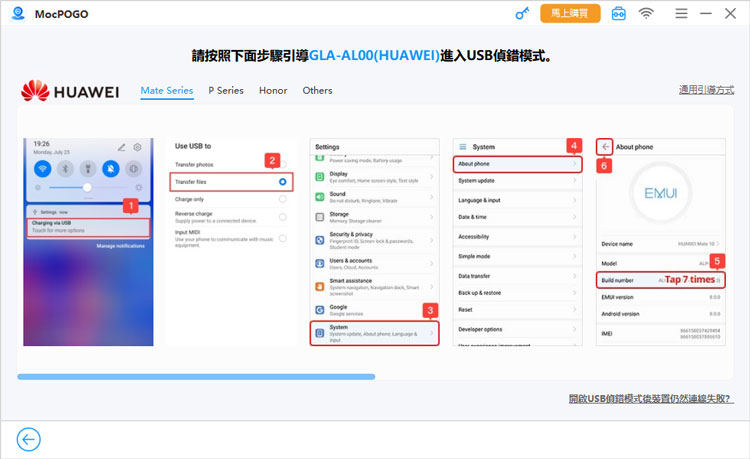
Task: Select the Transfer files radio button
Action: tap(283, 182)
